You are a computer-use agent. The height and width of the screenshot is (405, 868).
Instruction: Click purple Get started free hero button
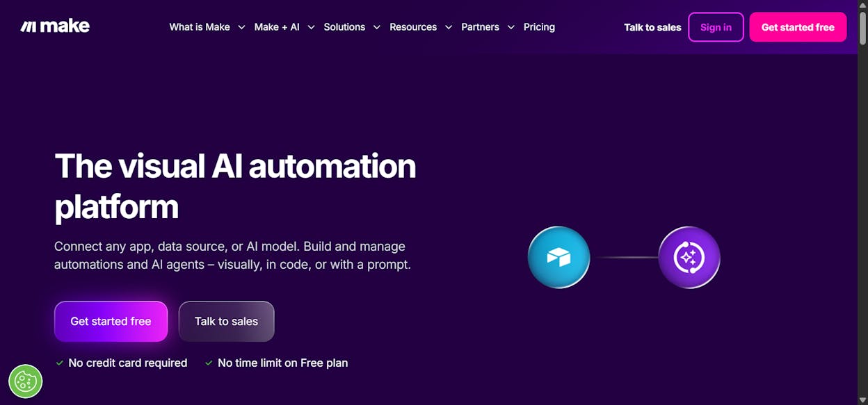click(x=111, y=321)
